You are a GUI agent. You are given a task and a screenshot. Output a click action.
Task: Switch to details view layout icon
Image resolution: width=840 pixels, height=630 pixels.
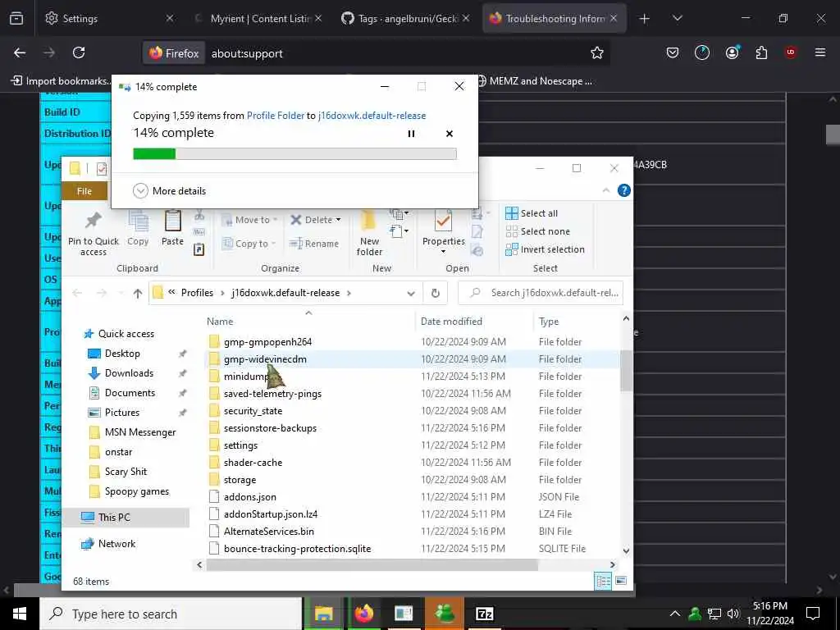[603, 582]
